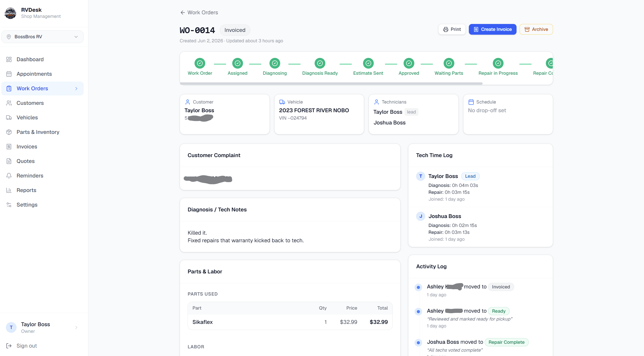The image size is (644, 356).
Task: Click the Ready badge in Activity Log
Action: click(x=498, y=311)
